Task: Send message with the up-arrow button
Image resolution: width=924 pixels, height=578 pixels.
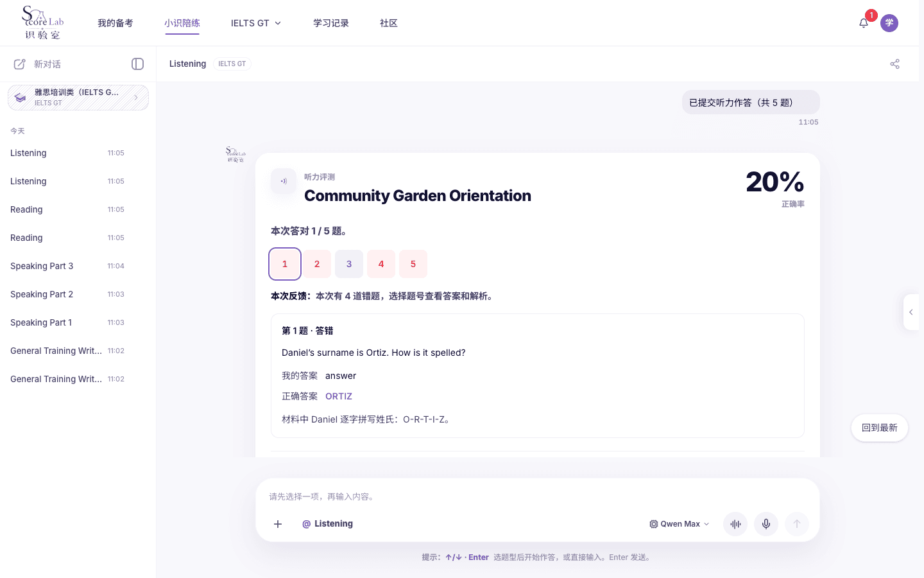Action: tap(797, 524)
